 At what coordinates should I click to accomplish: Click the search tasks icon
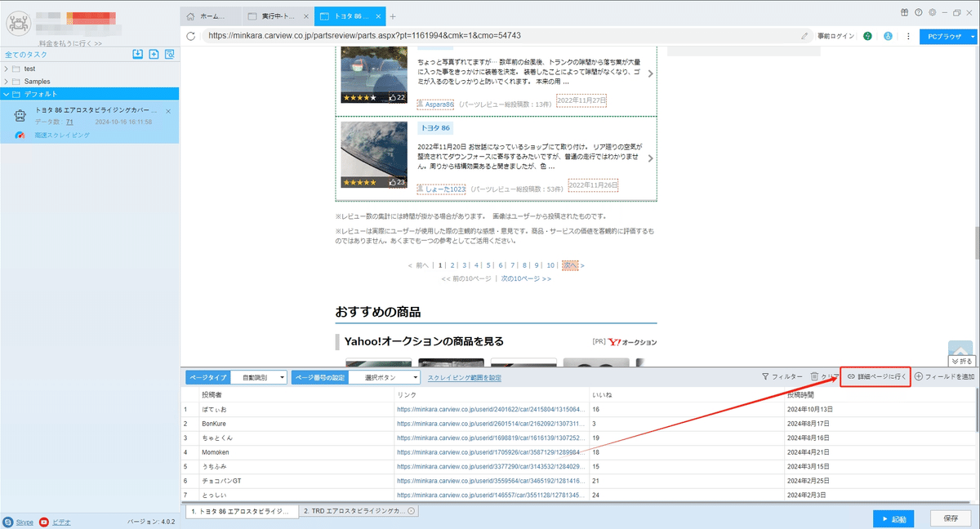[x=170, y=54]
